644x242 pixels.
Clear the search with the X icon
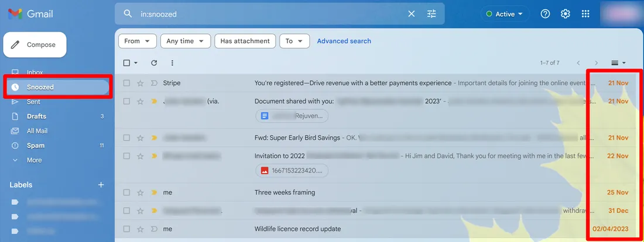(411, 14)
